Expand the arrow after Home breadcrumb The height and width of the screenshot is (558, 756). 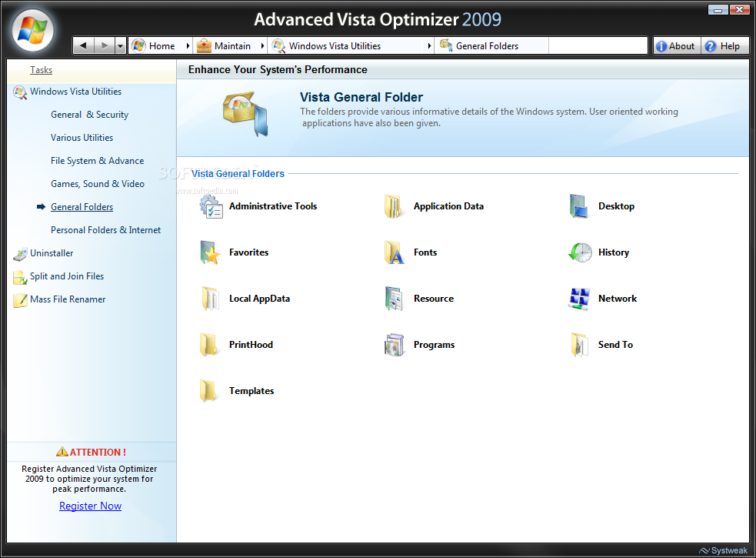point(188,46)
